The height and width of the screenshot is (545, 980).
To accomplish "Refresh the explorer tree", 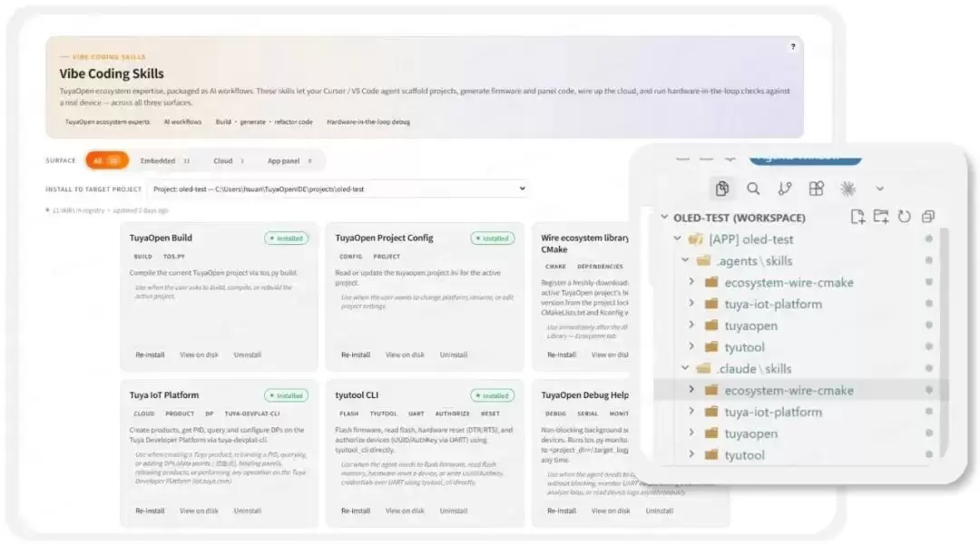I will (905, 217).
